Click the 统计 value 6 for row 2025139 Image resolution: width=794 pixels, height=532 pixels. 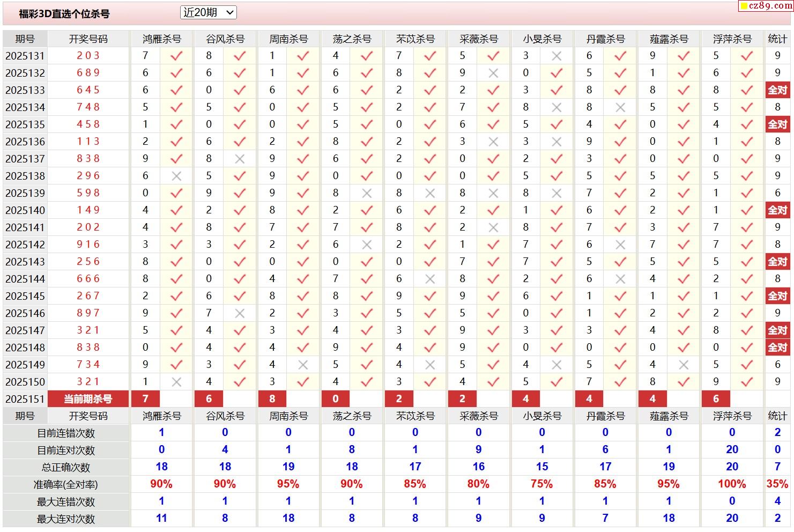[x=777, y=193]
